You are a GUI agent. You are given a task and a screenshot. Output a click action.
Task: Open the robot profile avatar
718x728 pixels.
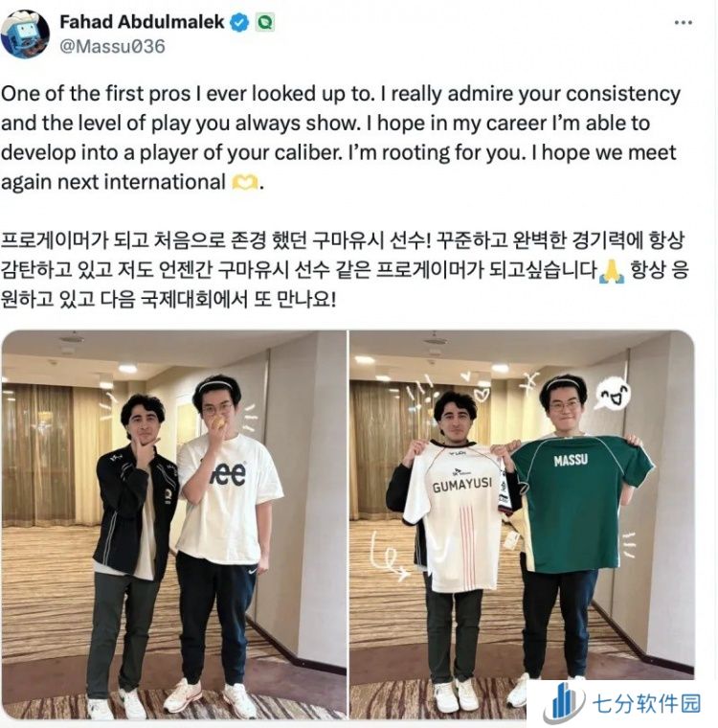25,34
